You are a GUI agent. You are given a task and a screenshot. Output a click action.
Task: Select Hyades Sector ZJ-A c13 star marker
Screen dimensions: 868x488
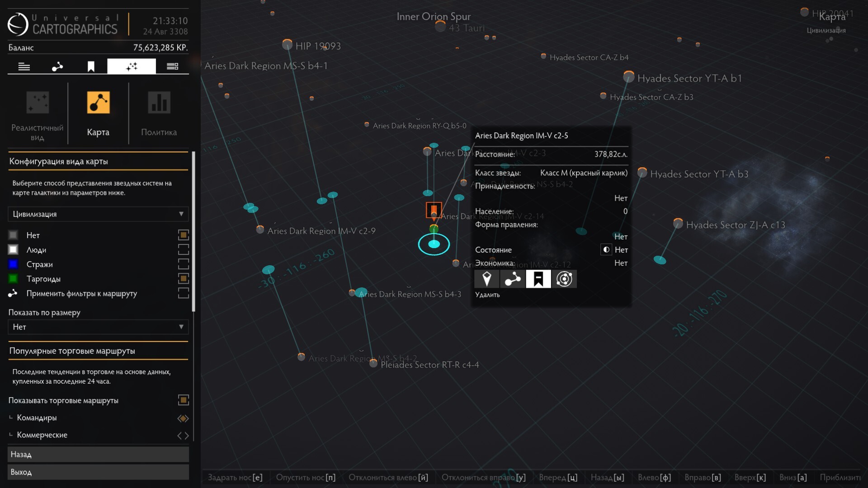(x=678, y=223)
